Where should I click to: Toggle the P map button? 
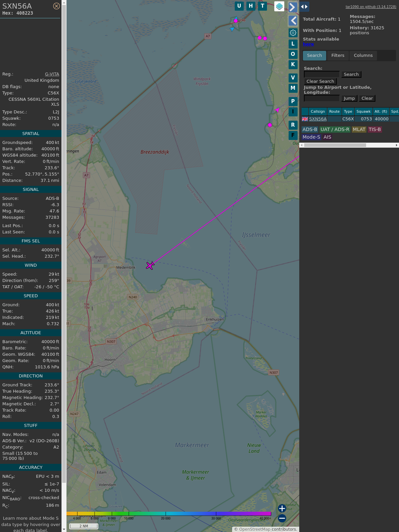[x=293, y=101]
